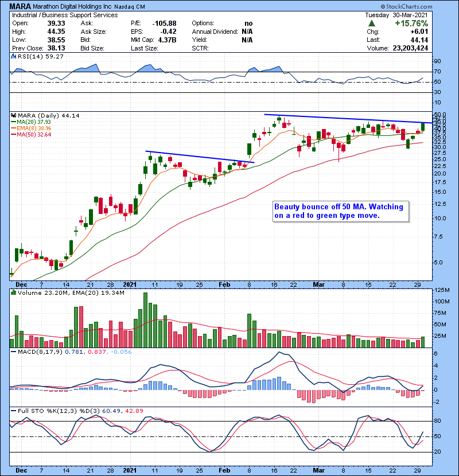Click the Options value 'no'

pos(248,24)
